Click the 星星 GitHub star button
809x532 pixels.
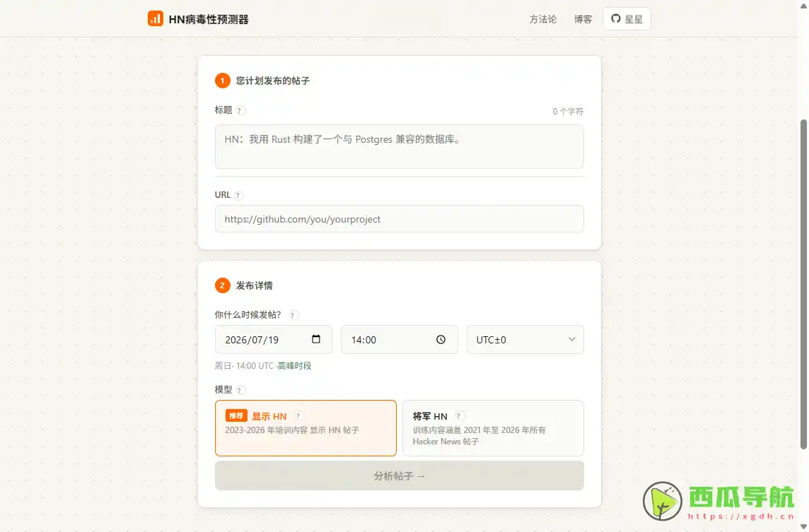pyautogui.click(x=627, y=19)
